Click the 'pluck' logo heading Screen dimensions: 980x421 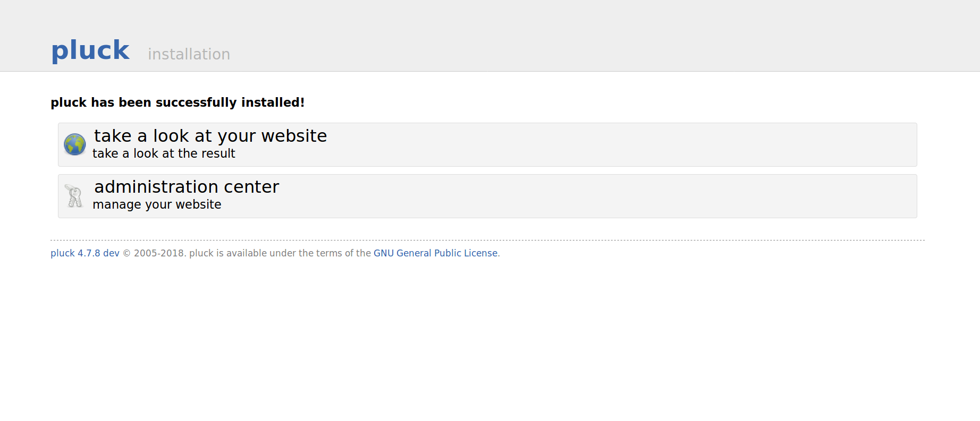tap(90, 51)
